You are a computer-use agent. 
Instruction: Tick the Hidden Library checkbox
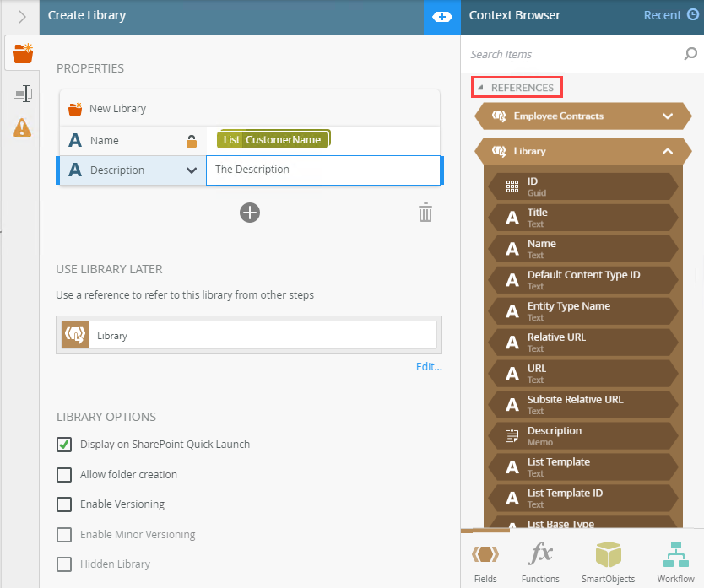(64, 564)
